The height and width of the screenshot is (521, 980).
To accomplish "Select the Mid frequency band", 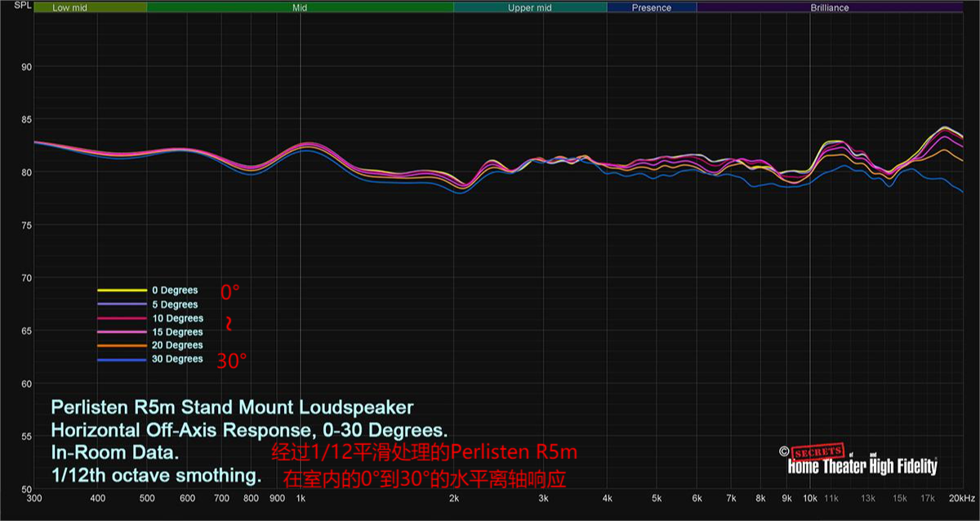I will 300,7.
